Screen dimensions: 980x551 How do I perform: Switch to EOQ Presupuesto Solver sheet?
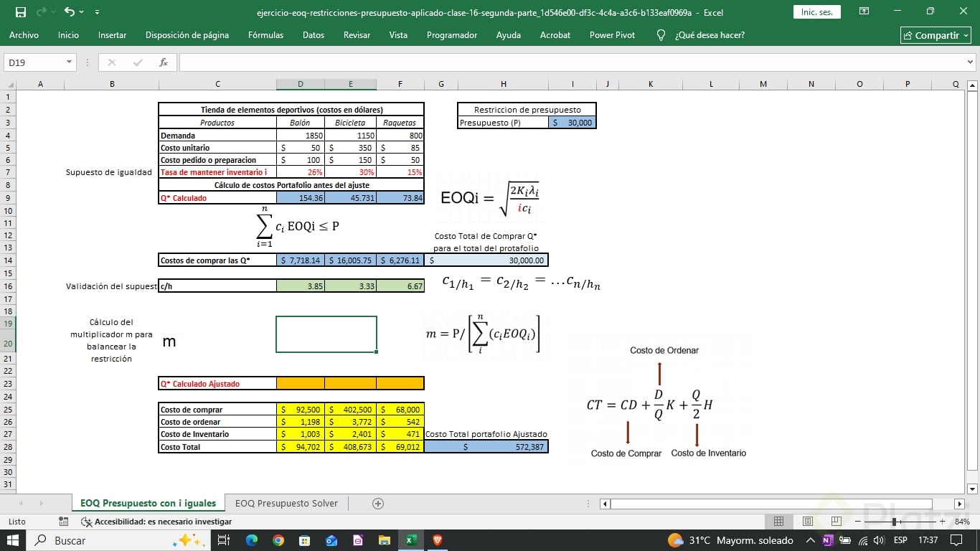286,503
